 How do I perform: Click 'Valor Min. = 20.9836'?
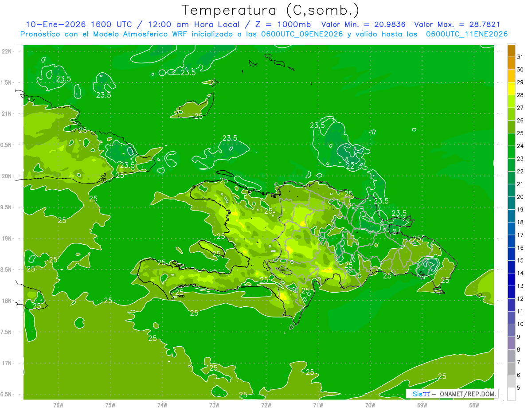click(363, 25)
